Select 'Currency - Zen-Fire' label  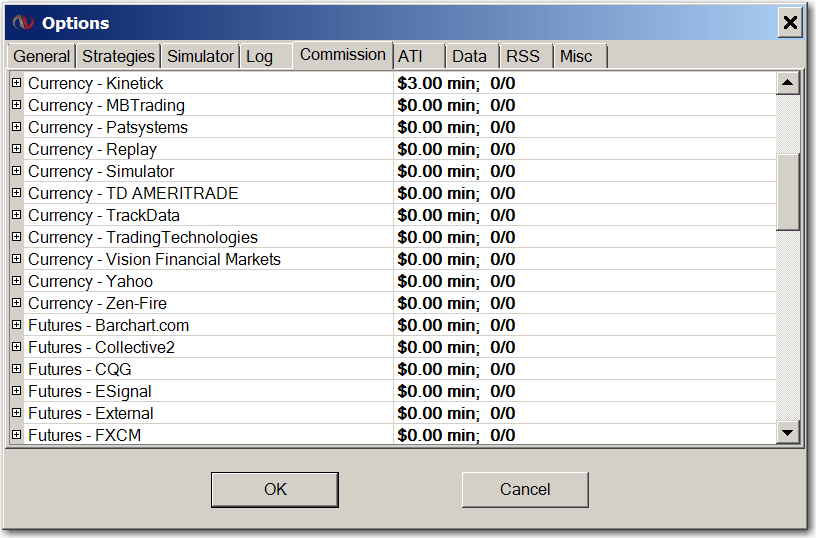point(97,303)
